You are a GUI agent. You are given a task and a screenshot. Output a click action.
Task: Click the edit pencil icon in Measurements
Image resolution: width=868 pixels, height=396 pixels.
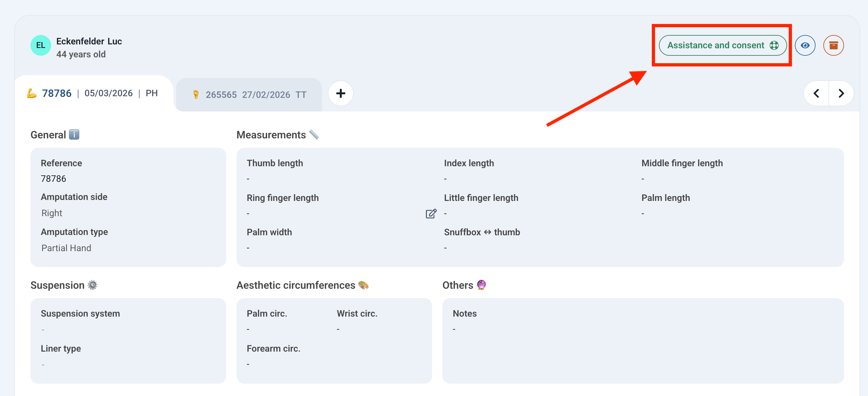coord(431,214)
